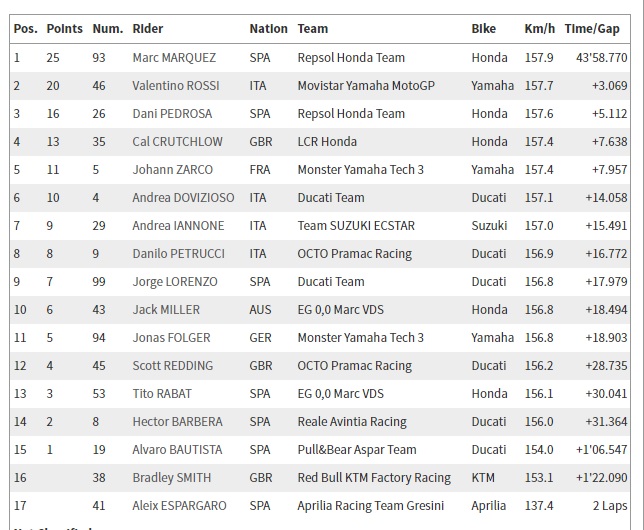Select Johann ZARCO in results
The width and height of the screenshot is (644, 530).
[x=172, y=169]
